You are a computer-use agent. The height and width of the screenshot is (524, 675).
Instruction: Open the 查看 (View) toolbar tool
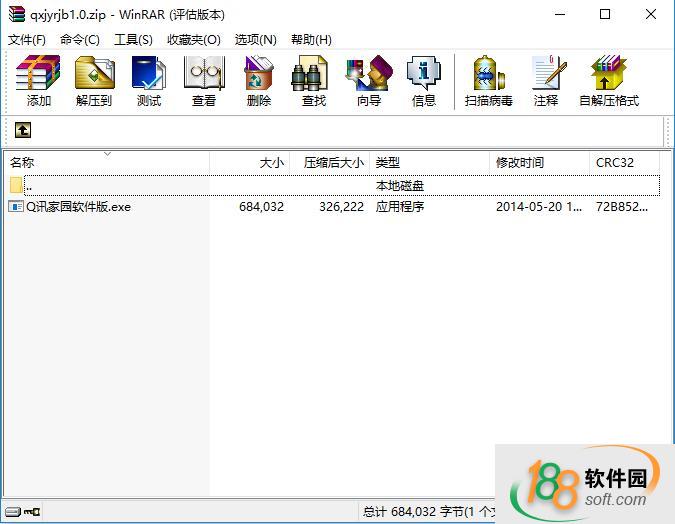pyautogui.click(x=204, y=81)
